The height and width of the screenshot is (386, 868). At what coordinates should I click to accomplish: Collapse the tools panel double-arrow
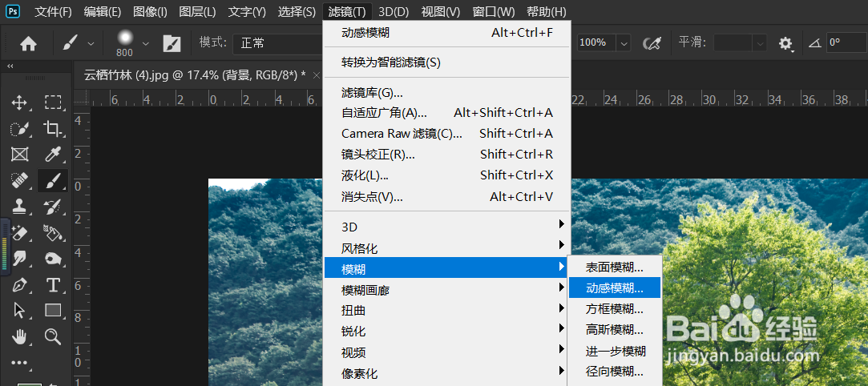10,66
